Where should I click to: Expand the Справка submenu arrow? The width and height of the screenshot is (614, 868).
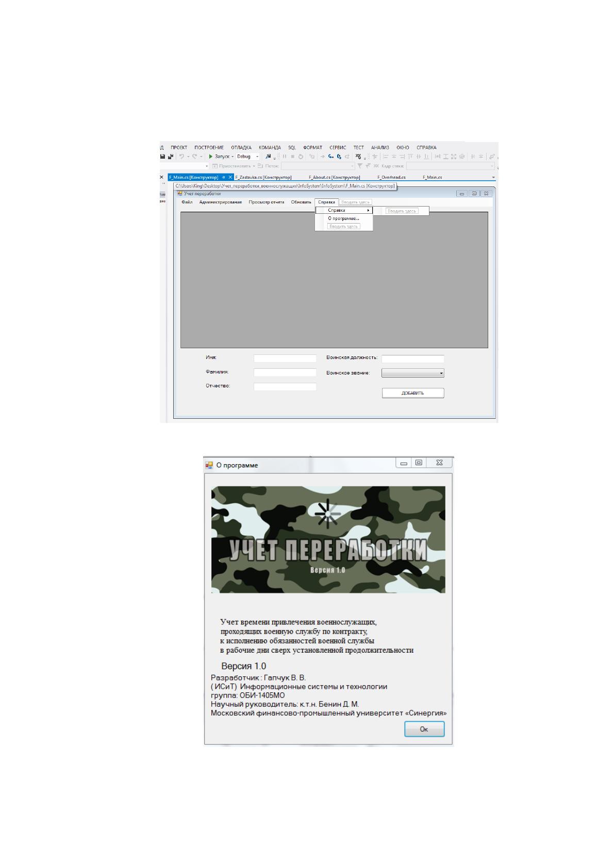(368, 210)
